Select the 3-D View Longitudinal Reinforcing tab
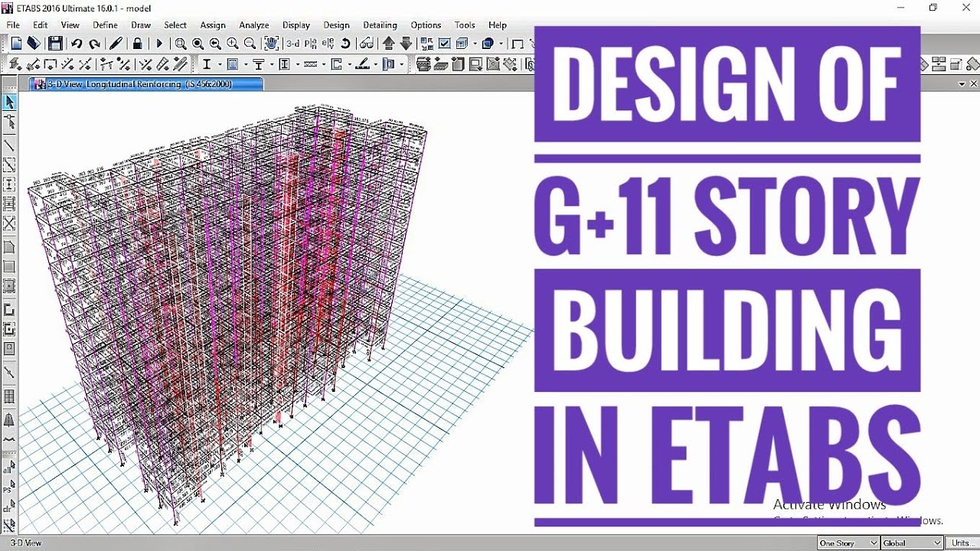Screen dimensions: 980x551 coord(145,84)
